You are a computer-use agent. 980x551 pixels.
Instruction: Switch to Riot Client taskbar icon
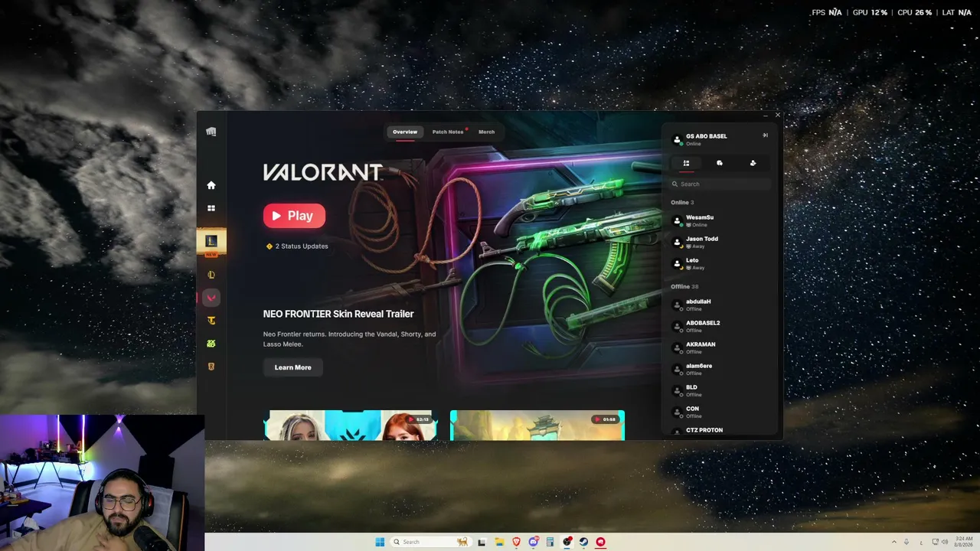(x=601, y=542)
